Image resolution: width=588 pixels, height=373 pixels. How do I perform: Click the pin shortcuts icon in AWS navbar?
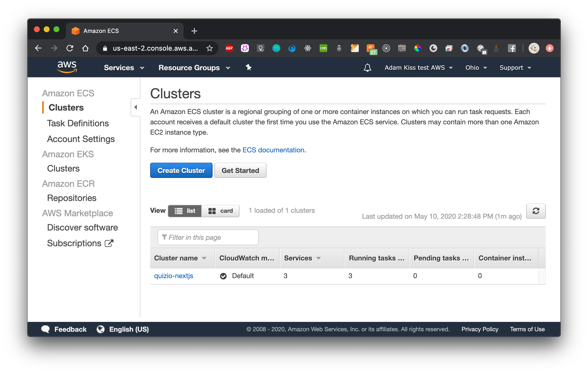pos(249,67)
